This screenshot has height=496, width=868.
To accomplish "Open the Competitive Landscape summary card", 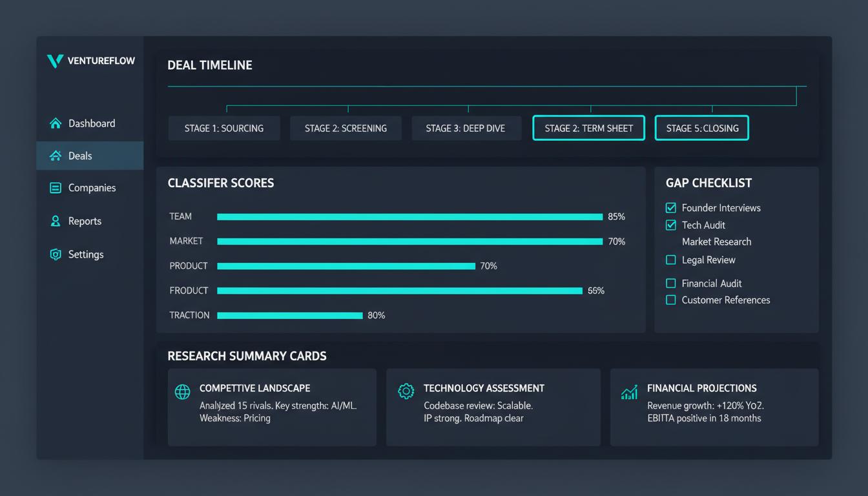I will tap(271, 407).
